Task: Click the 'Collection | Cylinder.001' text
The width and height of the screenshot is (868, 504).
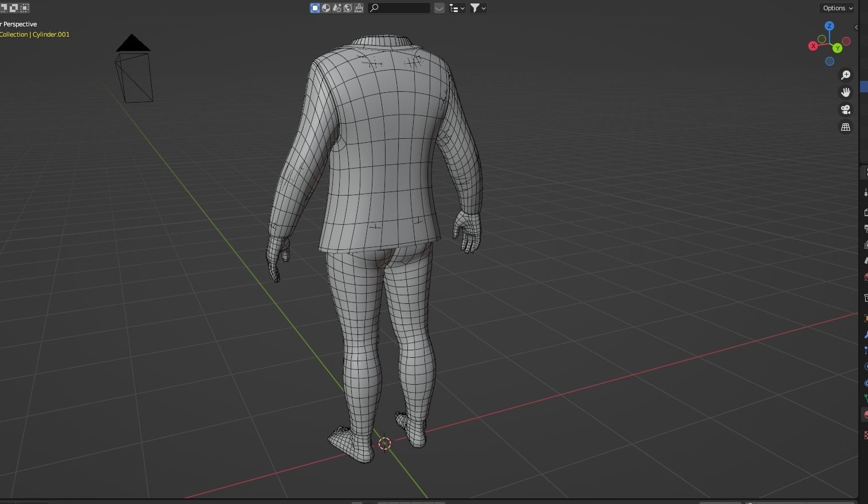Action: (x=34, y=34)
